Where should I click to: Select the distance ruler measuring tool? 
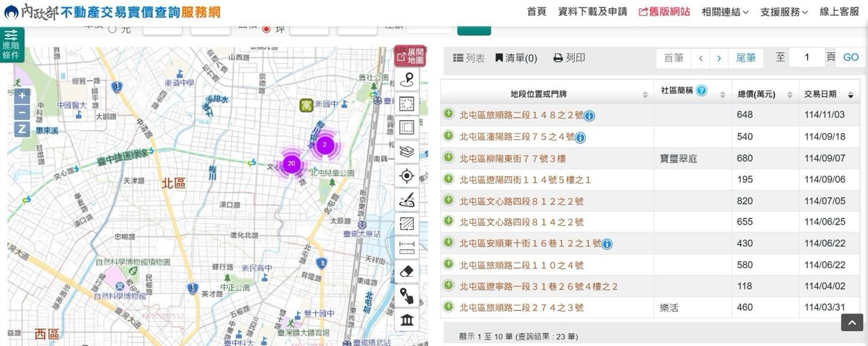pyautogui.click(x=407, y=247)
